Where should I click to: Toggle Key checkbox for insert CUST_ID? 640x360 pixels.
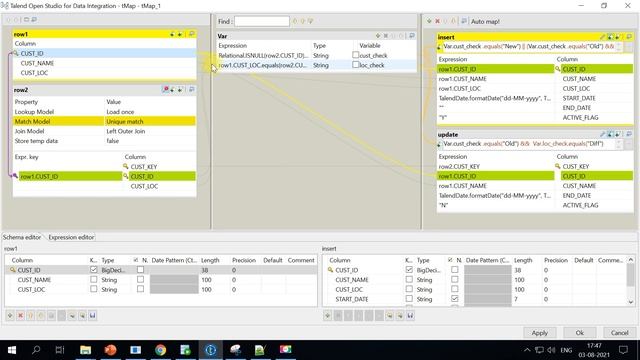[x=409, y=270]
